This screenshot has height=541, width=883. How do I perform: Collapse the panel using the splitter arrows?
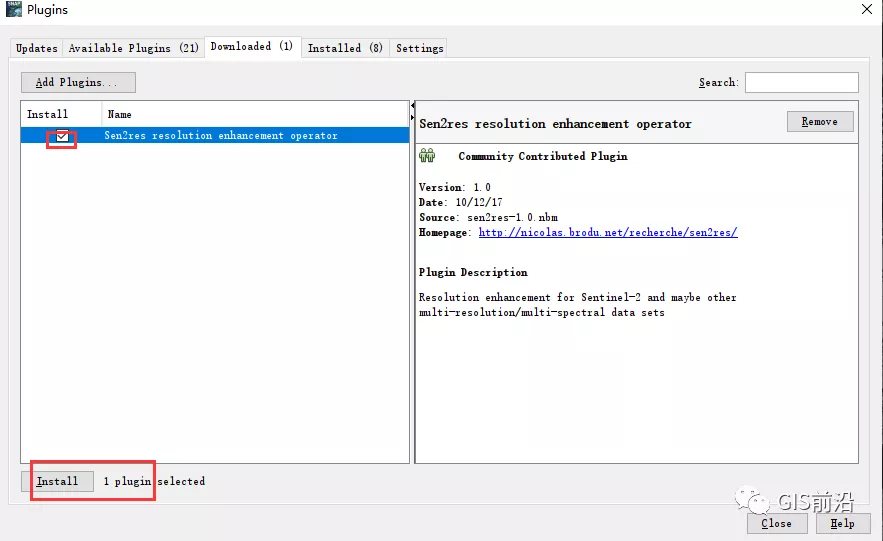[412, 105]
